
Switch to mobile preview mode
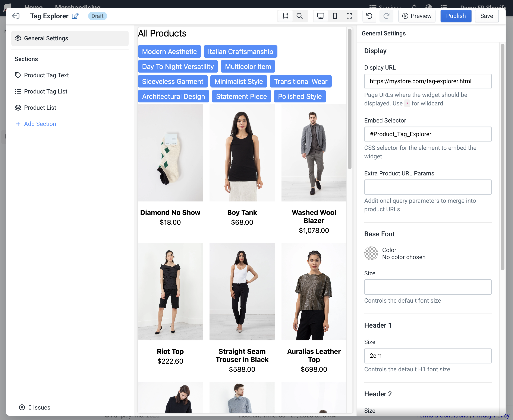(x=335, y=16)
